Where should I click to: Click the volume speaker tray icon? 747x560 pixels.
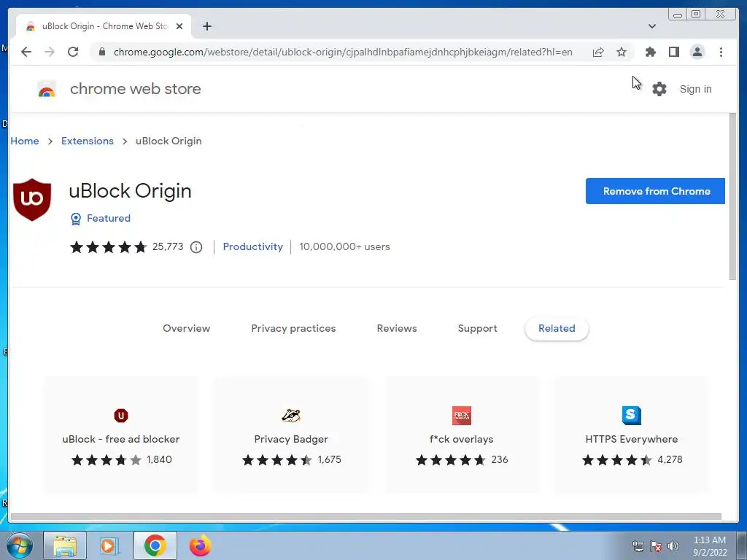pyautogui.click(x=673, y=546)
